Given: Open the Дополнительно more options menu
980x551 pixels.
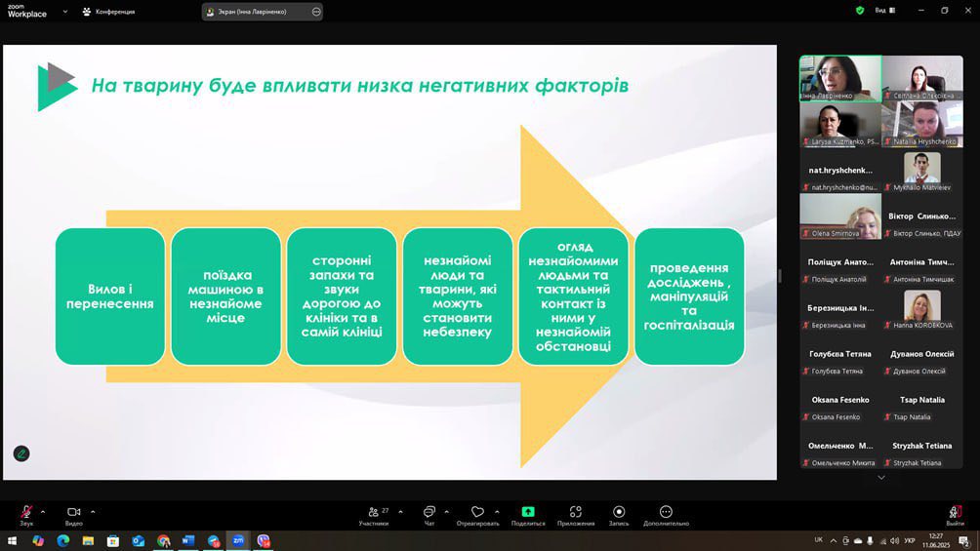Looking at the screenshot, I should point(666,515).
